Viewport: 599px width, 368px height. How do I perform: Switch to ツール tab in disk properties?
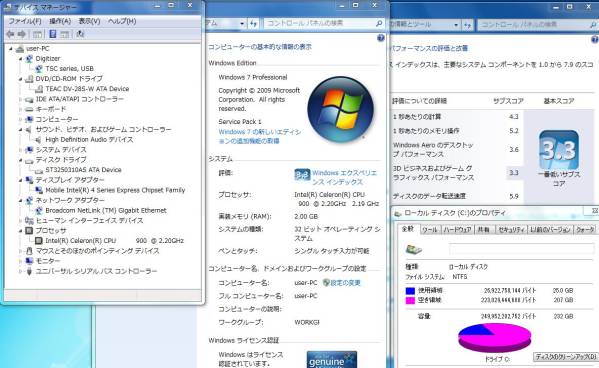pos(430,230)
